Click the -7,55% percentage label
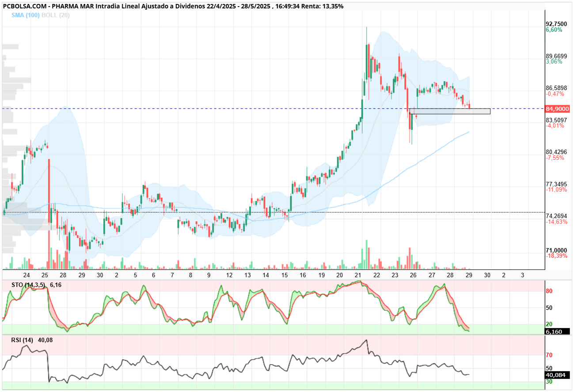 pyautogui.click(x=555, y=158)
